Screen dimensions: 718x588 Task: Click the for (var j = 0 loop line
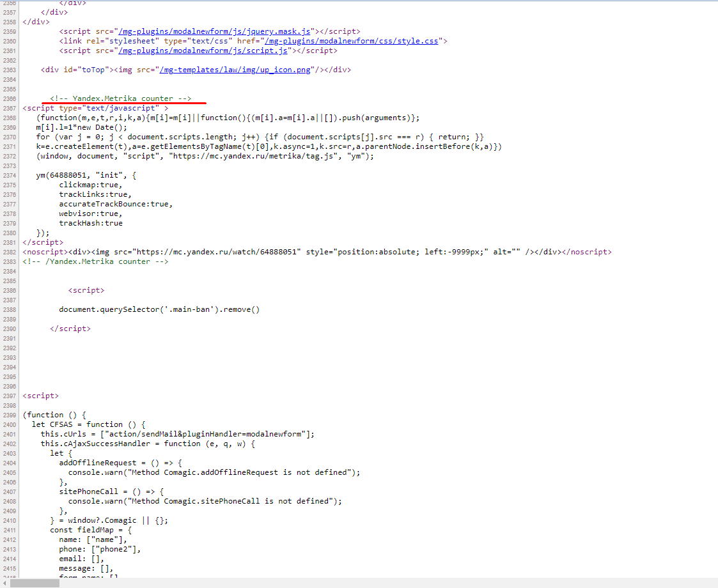point(260,137)
